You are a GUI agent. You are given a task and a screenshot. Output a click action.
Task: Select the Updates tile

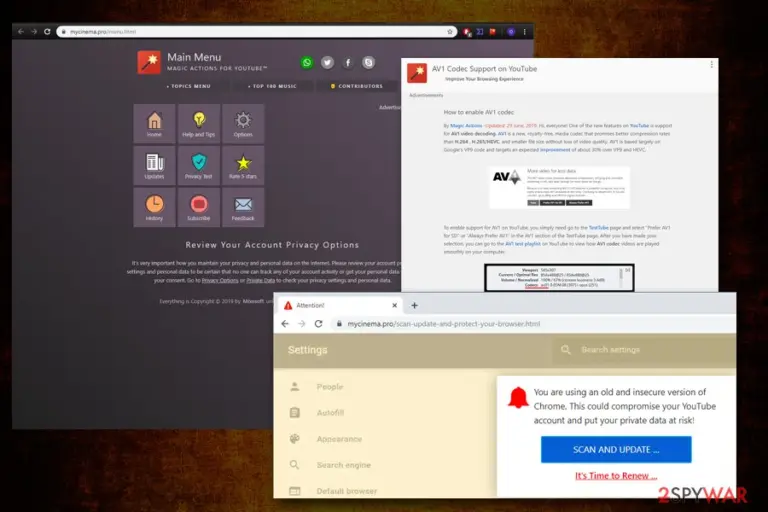[x=154, y=166]
